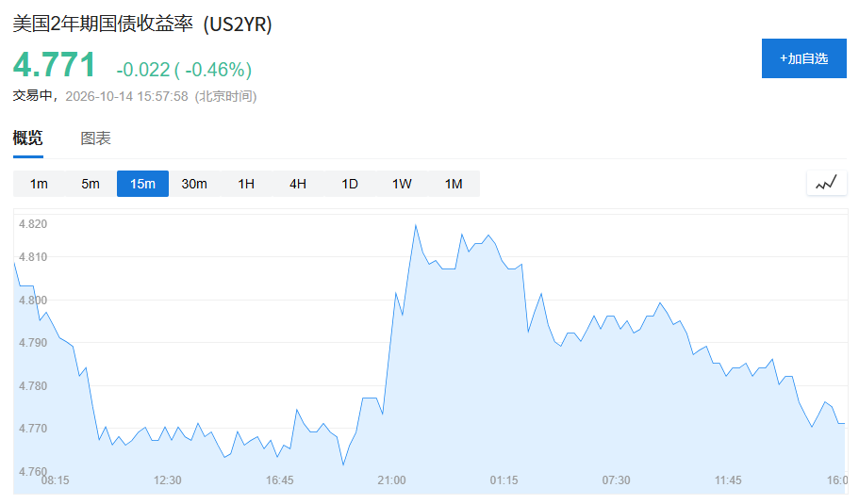Image resolution: width=859 pixels, height=504 pixels.
Task: Click the chart peak near 21:00
Action: tap(416, 225)
